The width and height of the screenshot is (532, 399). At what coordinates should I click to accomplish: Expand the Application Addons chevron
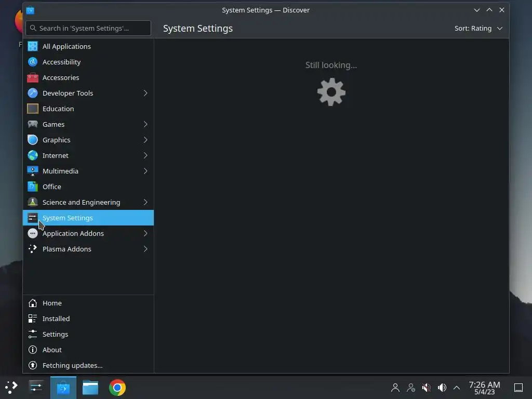pyautogui.click(x=145, y=233)
